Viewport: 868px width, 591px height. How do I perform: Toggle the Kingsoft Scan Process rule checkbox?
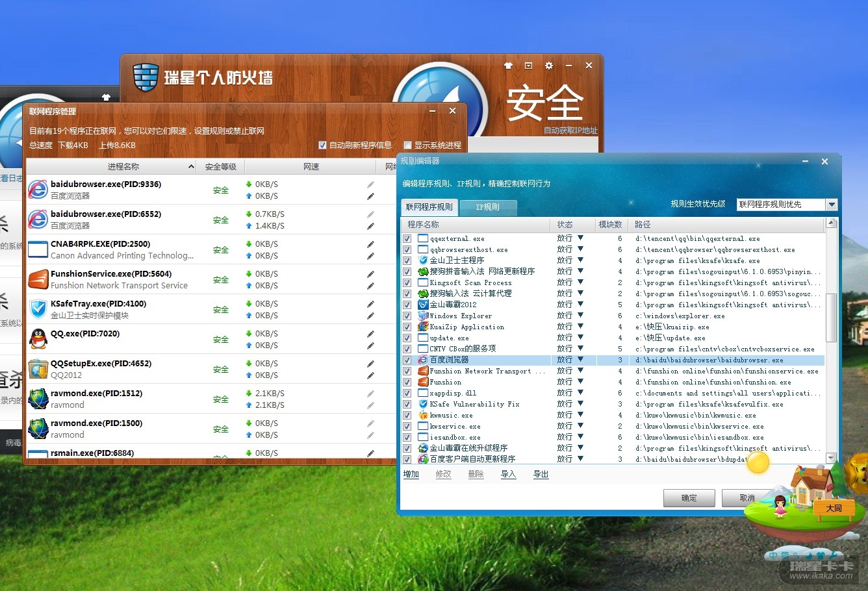click(407, 283)
